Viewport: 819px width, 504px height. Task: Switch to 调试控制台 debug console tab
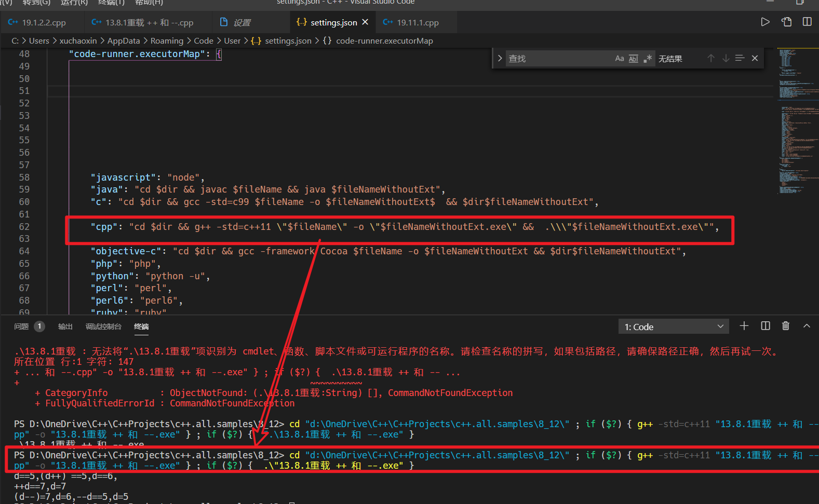103,326
